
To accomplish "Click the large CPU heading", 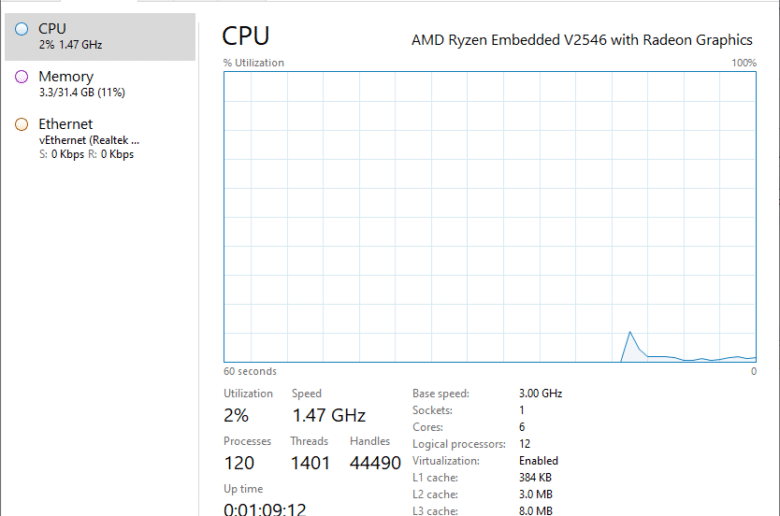I will (x=246, y=36).
